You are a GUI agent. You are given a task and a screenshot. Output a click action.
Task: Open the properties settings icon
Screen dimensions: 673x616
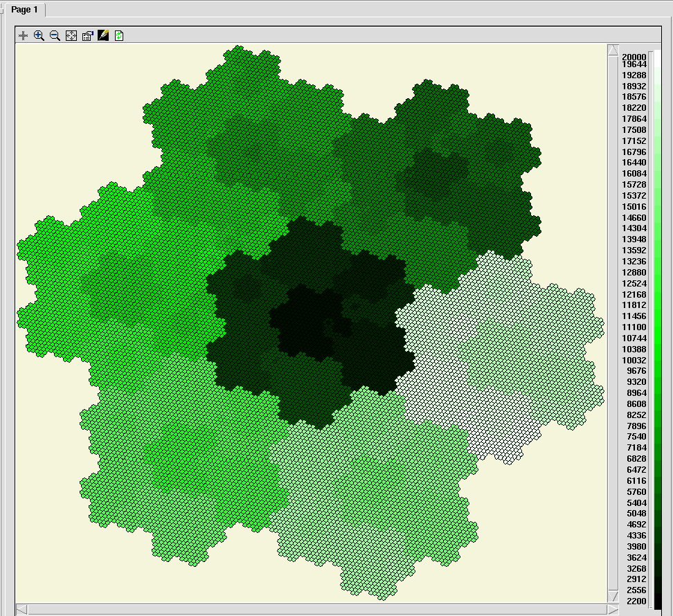click(87, 35)
